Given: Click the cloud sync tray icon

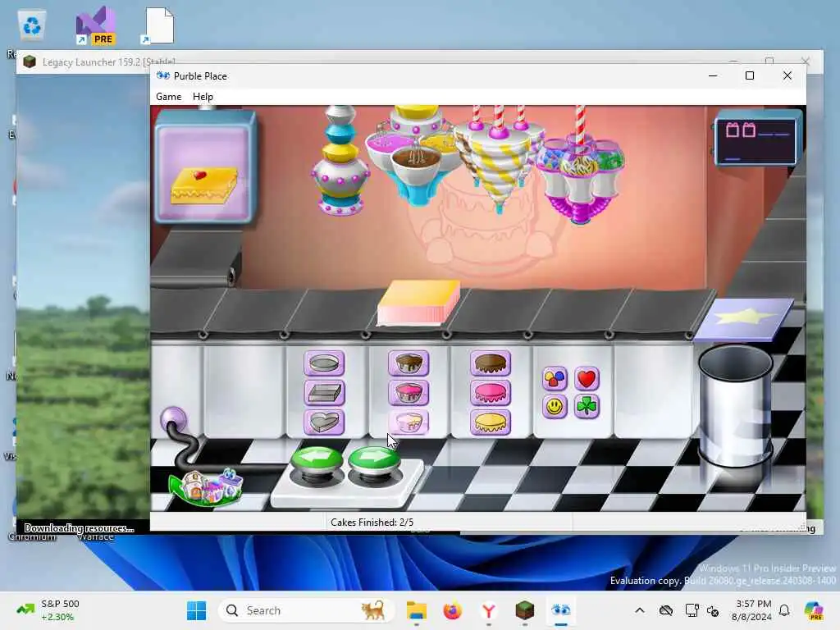Looking at the screenshot, I should 666,610.
